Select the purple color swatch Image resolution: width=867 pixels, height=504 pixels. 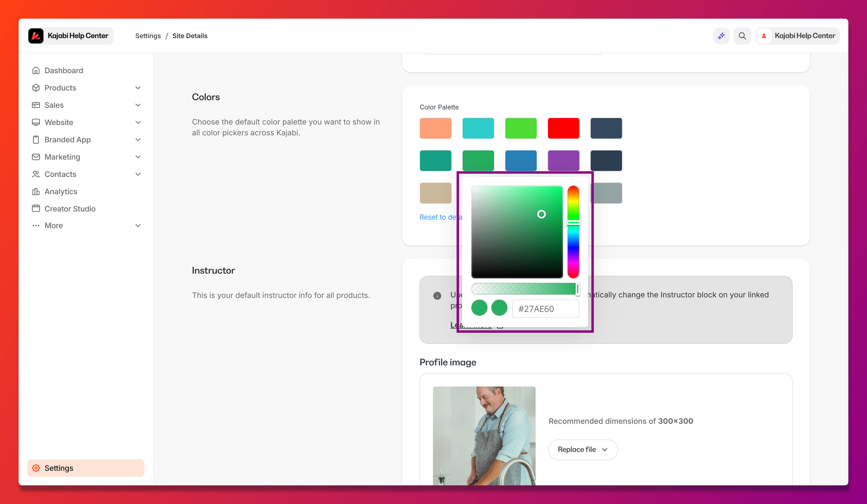pyautogui.click(x=563, y=160)
